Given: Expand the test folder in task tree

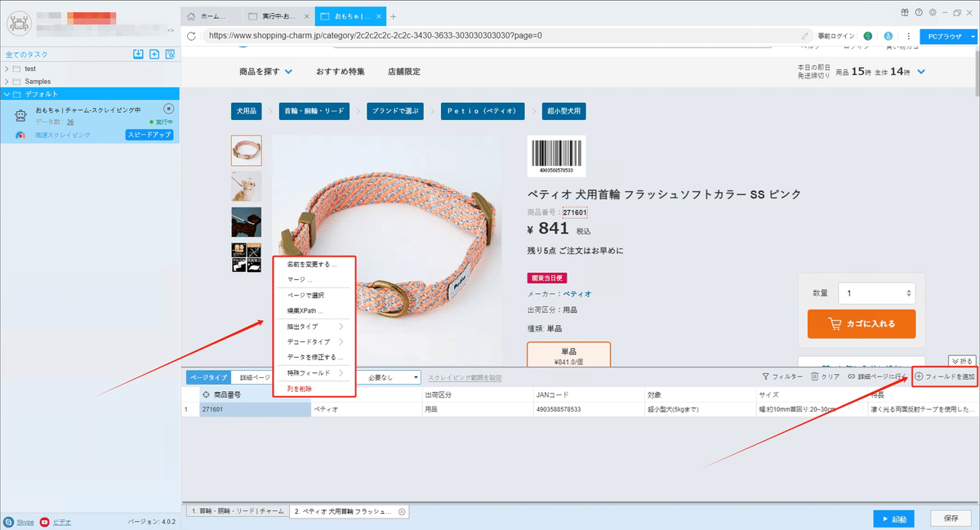Looking at the screenshot, I should tap(7, 69).
